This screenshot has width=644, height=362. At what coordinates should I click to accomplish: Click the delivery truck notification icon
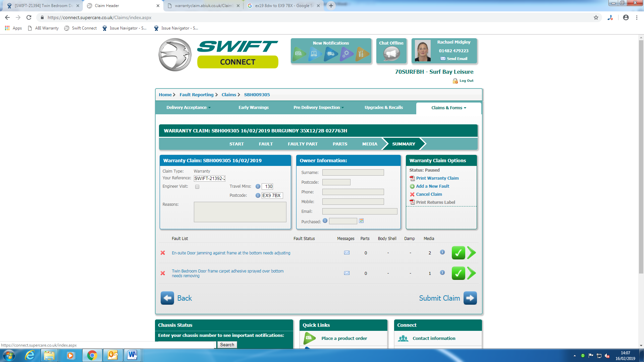[330, 54]
